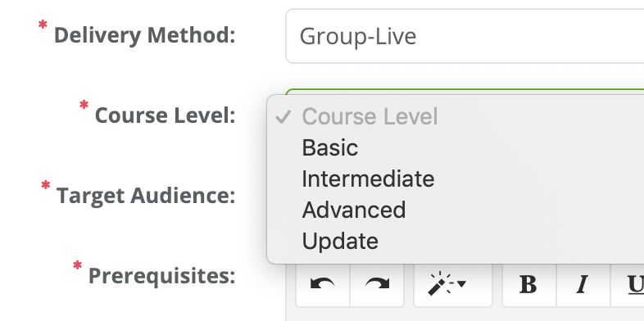Click inside Prerequisites editor text area

(x=465, y=314)
